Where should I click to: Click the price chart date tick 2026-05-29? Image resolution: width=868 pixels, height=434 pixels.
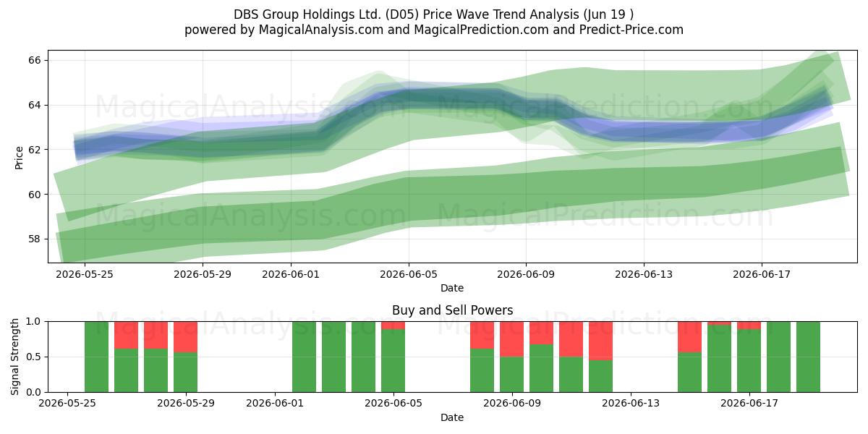coord(203,274)
